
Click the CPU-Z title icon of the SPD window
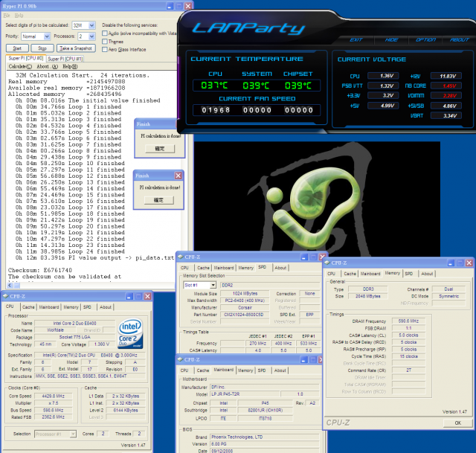180,257
